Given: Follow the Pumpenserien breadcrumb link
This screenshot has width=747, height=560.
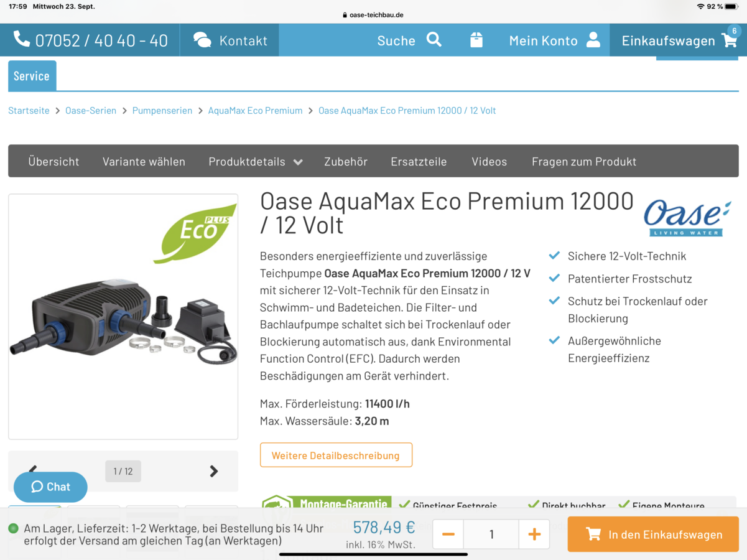Looking at the screenshot, I should (162, 111).
